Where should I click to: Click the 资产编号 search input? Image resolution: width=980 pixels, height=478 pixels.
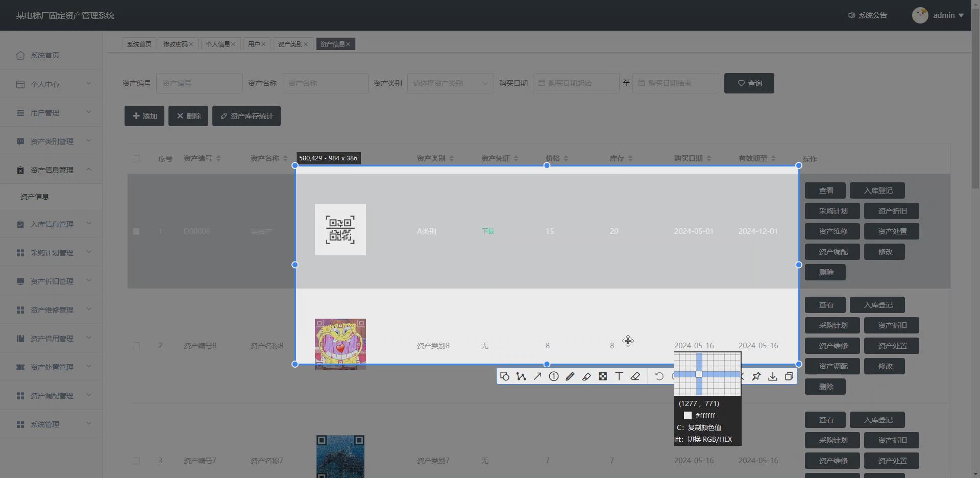point(199,83)
